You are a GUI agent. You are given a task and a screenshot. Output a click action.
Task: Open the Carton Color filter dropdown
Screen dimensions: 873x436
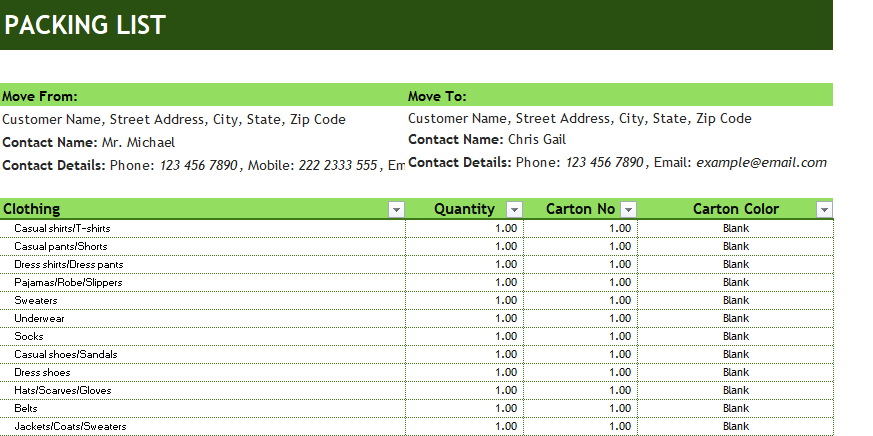click(x=825, y=209)
